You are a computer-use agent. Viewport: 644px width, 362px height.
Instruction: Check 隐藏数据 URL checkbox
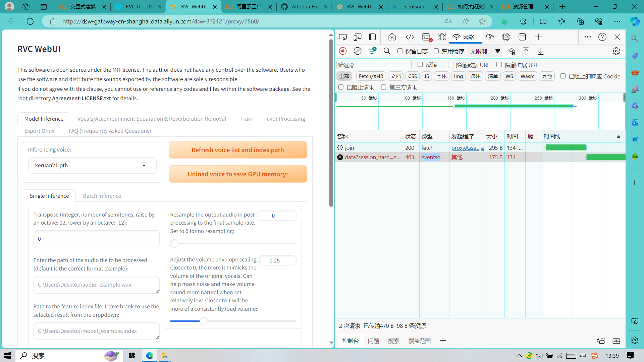click(x=450, y=65)
